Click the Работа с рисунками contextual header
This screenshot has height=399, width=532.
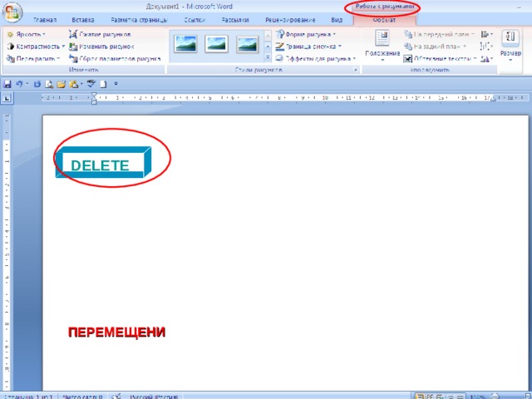[x=384, y=7]
